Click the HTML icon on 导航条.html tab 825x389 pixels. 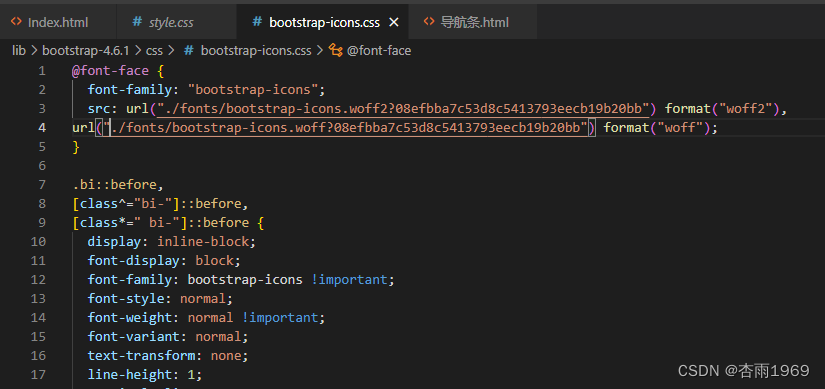pyautogui.click(x=429, y=22)
